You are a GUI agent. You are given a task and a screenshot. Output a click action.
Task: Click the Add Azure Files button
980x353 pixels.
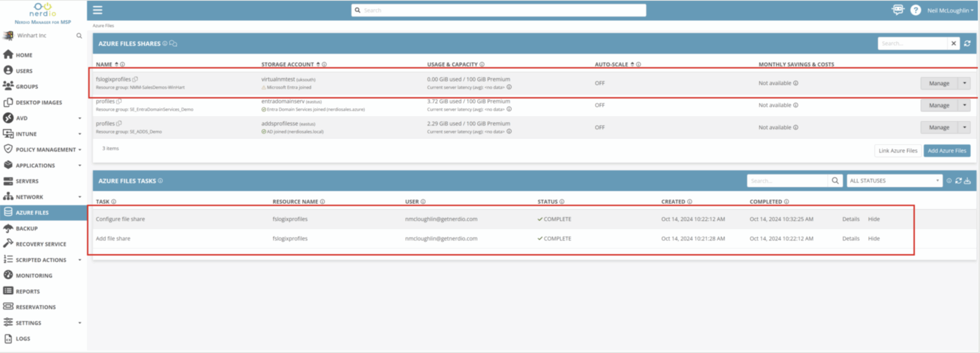(947, 151)
